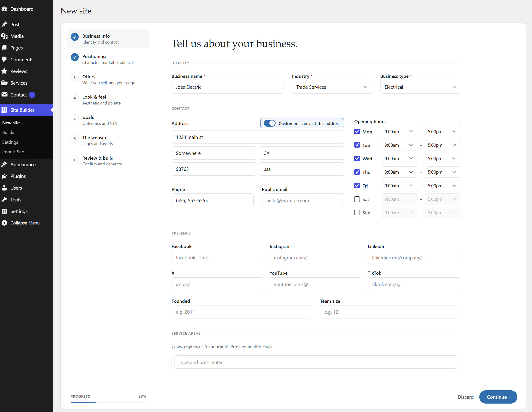The width and height of the screenshot is (532, 412).
Task: Click the progress bar at 33%
Action: [108, 402]
